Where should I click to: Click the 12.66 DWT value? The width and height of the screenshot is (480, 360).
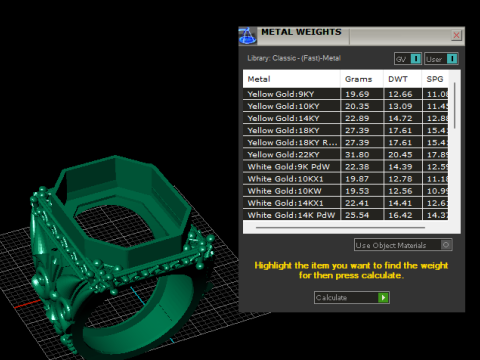pos(400,94)
